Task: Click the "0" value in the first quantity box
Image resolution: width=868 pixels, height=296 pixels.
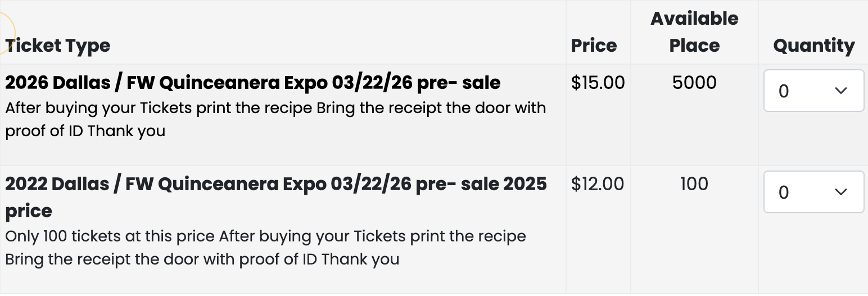Action: (x=784, y=91)
